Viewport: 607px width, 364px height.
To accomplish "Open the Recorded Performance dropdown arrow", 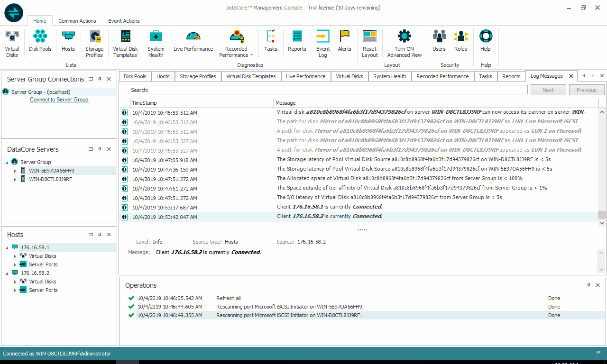I will (x=251, y=55).
